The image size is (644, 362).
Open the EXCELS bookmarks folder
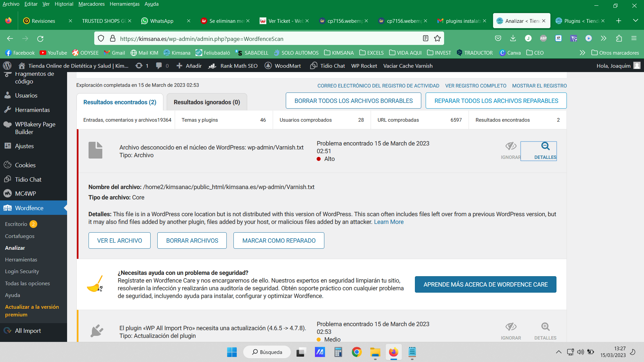[371, 53]
